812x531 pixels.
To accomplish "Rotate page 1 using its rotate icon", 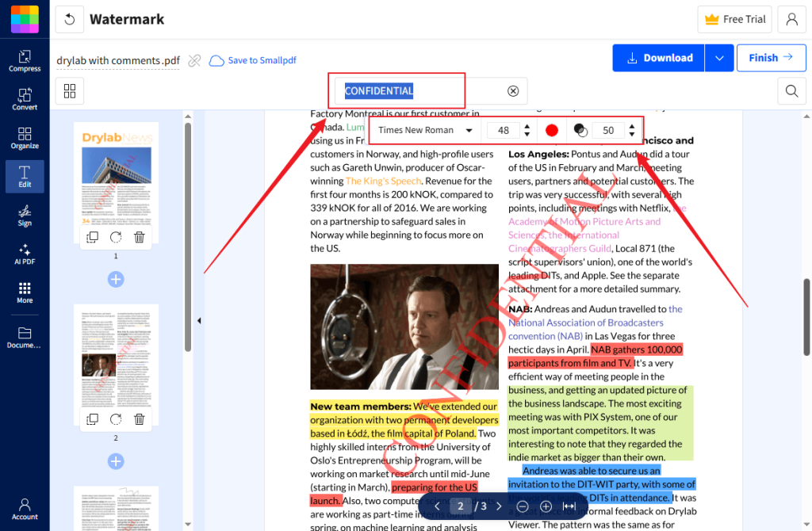I will 116,237.
